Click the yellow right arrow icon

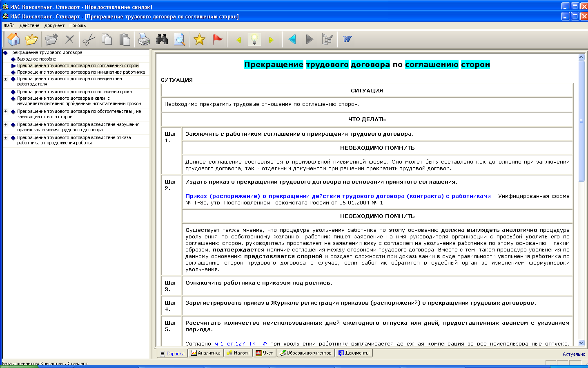click(271, 40)
